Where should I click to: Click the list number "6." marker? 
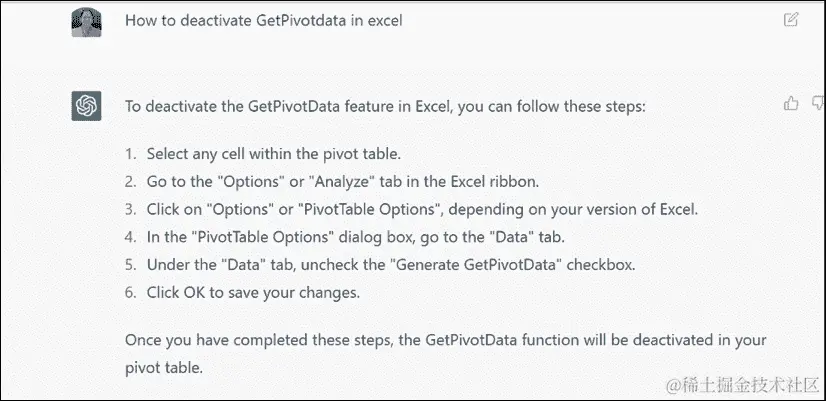pos(131,292)
